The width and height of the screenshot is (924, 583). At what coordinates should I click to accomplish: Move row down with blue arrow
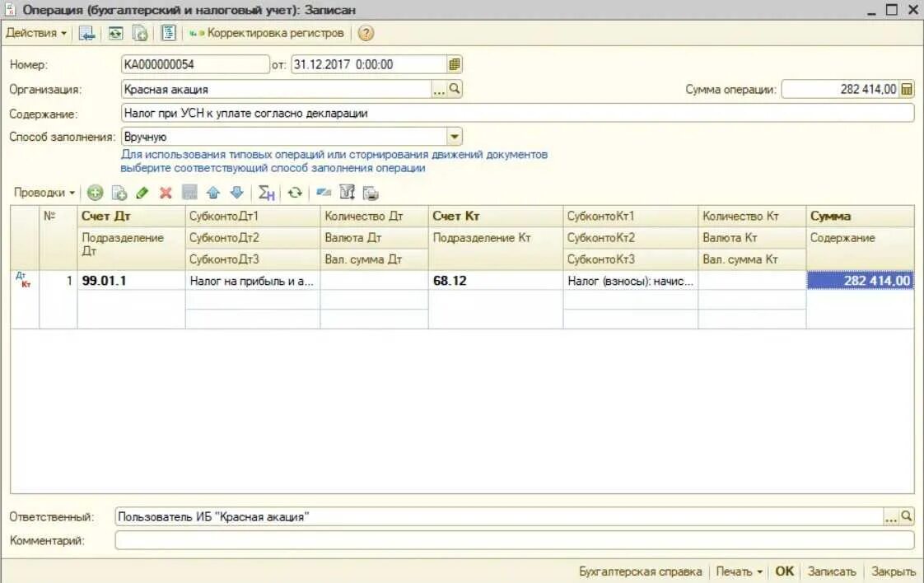point(237,193)
